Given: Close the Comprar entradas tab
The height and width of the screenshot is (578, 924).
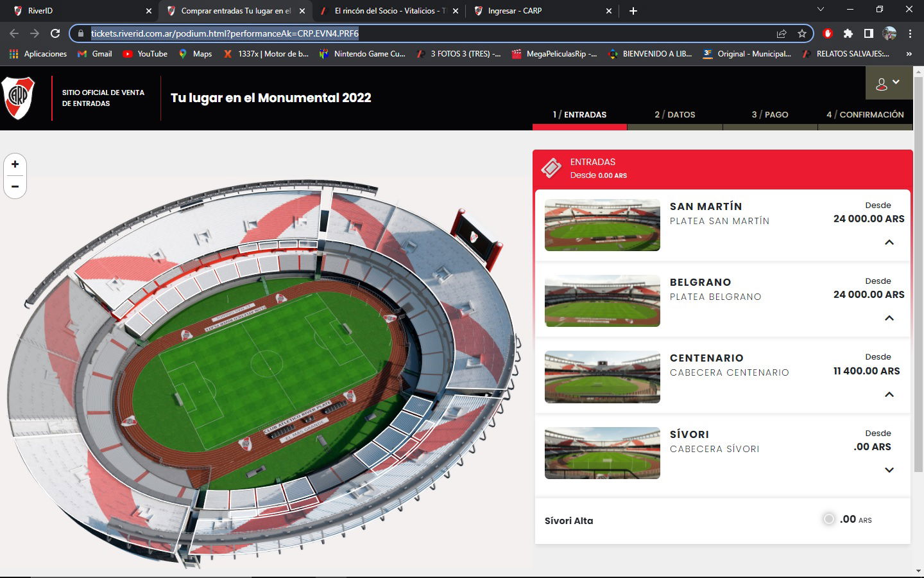Looking at the screenshot, I should 302,11.
